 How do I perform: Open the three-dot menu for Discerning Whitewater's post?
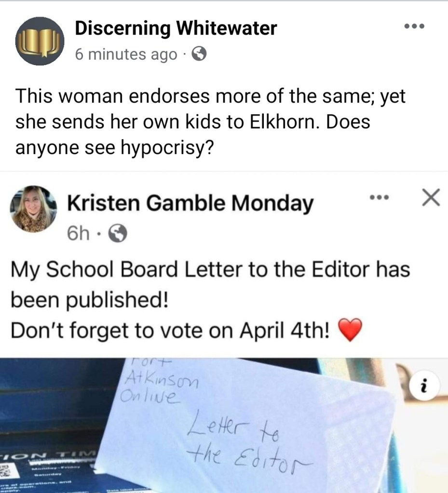[x=414, y=26]
